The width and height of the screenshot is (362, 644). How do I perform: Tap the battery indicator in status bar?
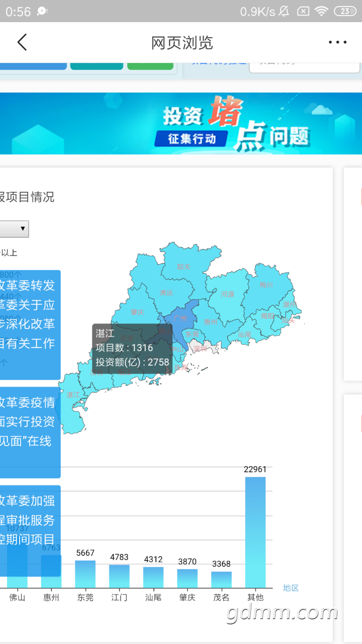345,11
